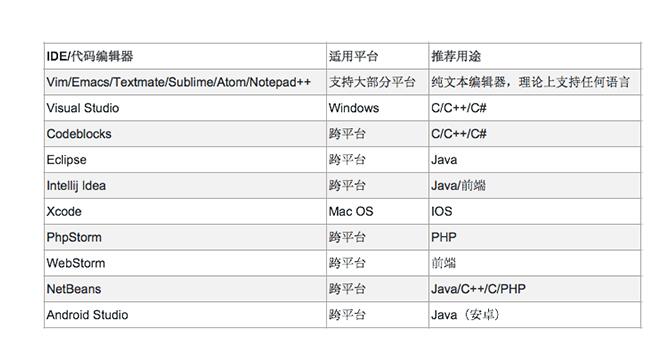Viewport: 649px width, 361px height.
Task: Click the PHP usage cell
Action: point(535,237)
